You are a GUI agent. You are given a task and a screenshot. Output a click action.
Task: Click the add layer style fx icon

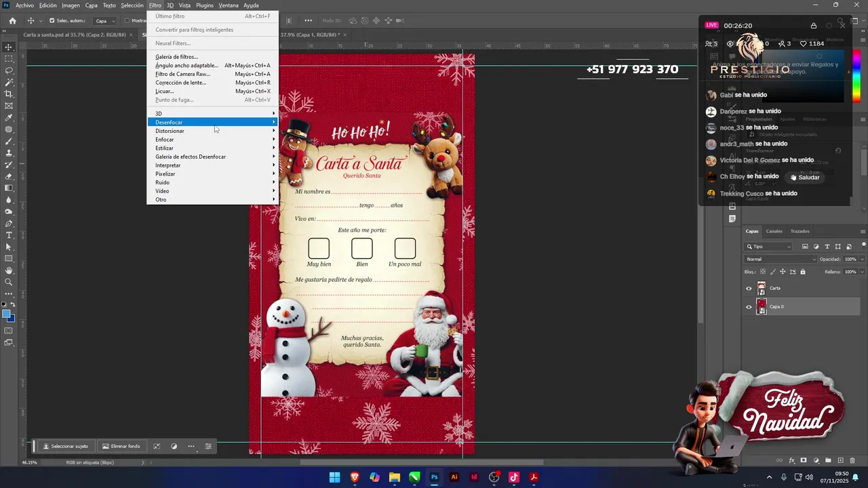[x=791, y=461]
